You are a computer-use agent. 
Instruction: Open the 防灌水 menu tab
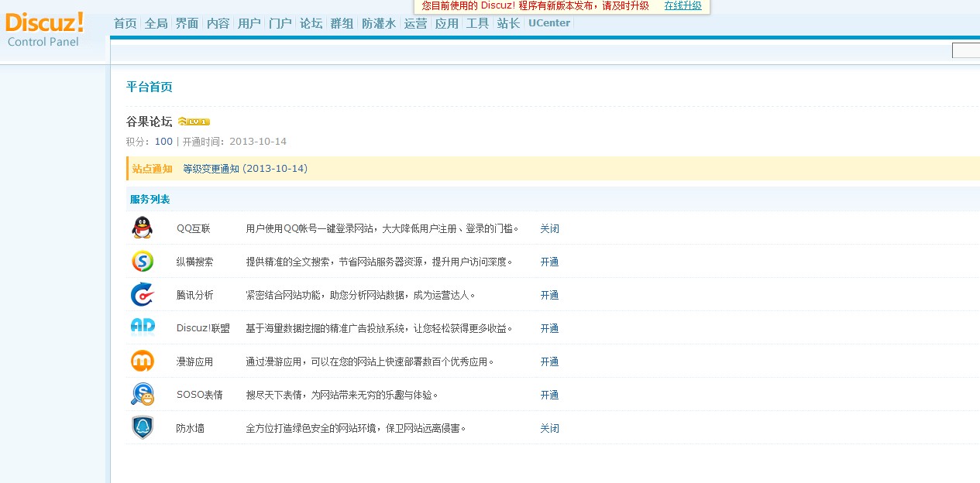pyautogui.click(x=378, y=23)
